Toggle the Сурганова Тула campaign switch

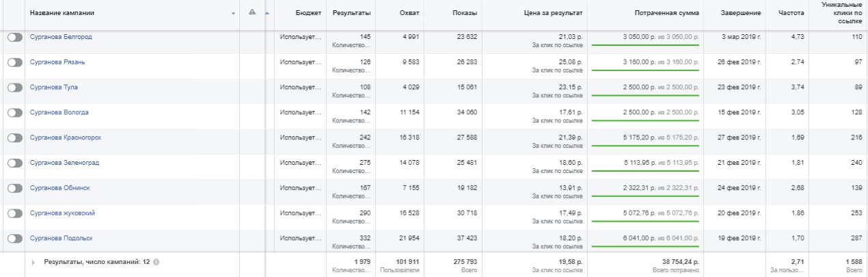(x=14, y=88)
